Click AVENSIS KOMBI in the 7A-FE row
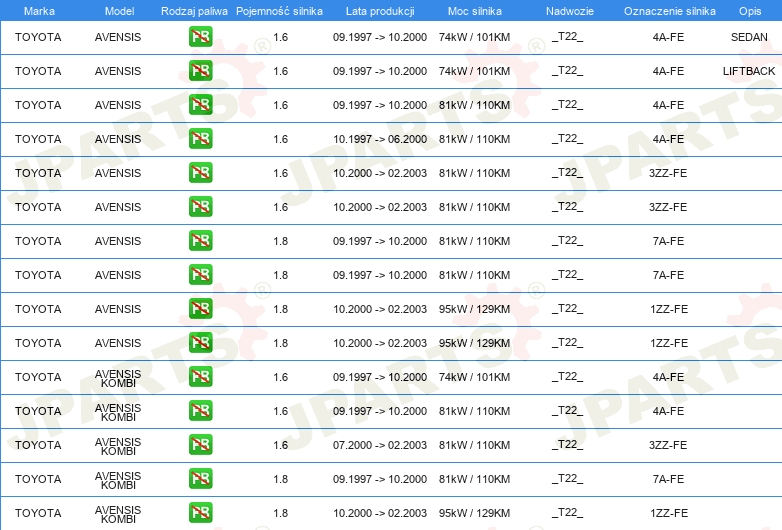The width and height of the screenshot is (782, 530). click(118, 480)
